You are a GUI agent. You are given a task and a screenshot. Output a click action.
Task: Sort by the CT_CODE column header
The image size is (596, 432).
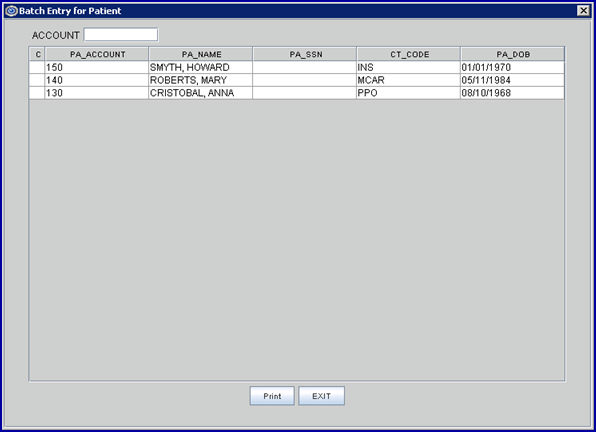409,54
